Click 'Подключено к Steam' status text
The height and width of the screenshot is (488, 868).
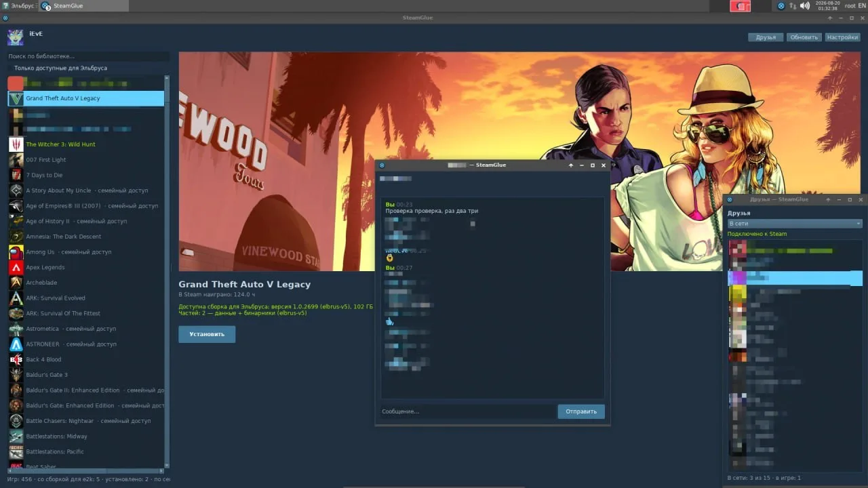tap(757, 234)
